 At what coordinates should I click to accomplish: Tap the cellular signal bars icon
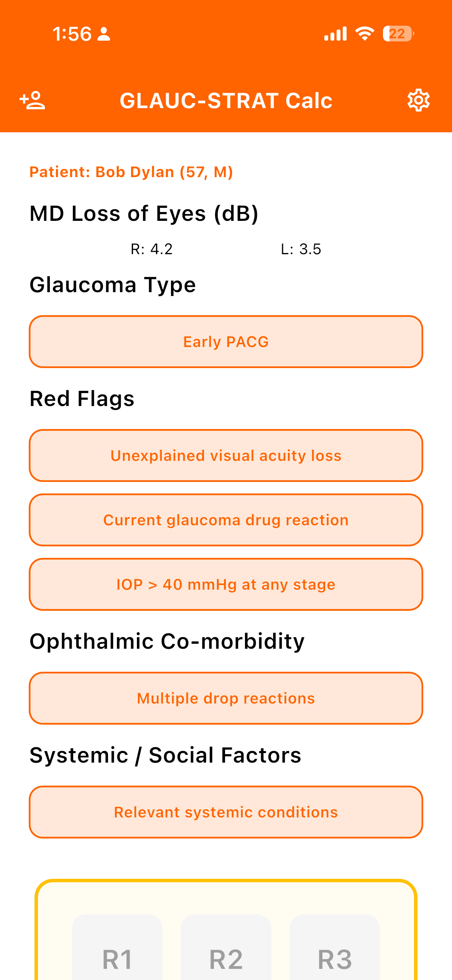click(335, 34)
